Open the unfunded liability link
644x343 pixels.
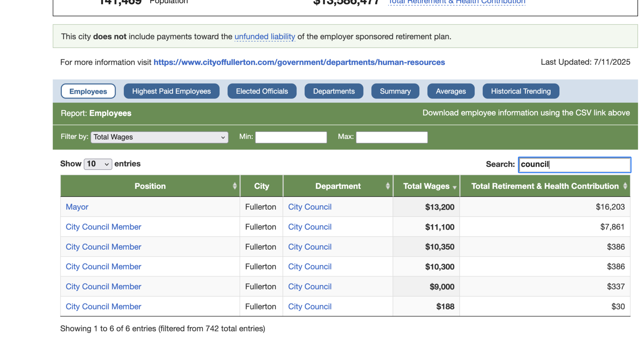click(x=264, y=37)
